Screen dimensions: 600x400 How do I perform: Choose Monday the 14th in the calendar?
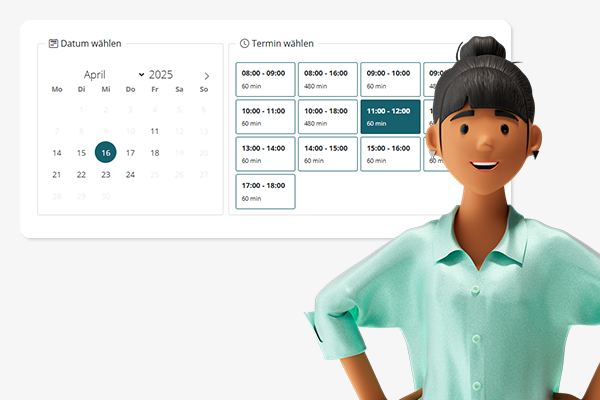[57, 153]
